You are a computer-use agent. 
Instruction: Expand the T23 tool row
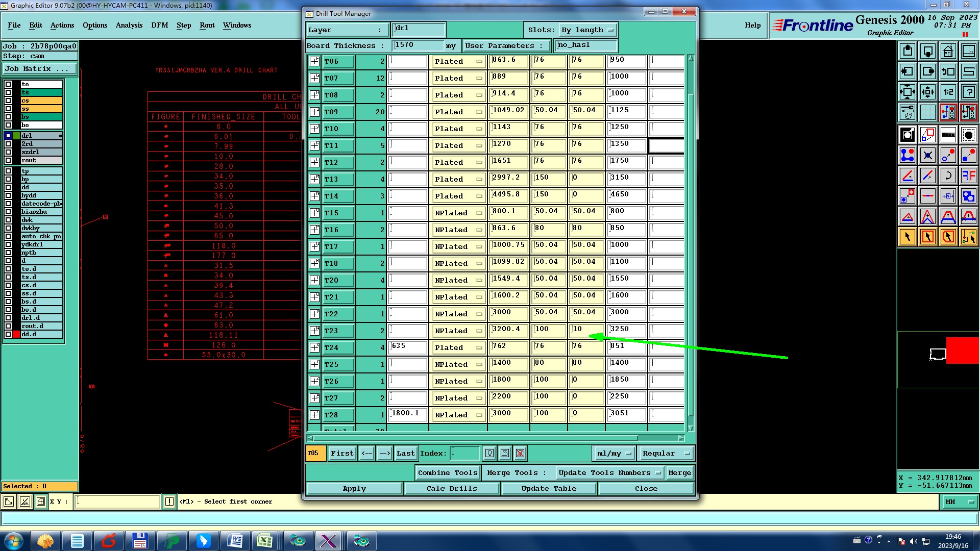314,331
